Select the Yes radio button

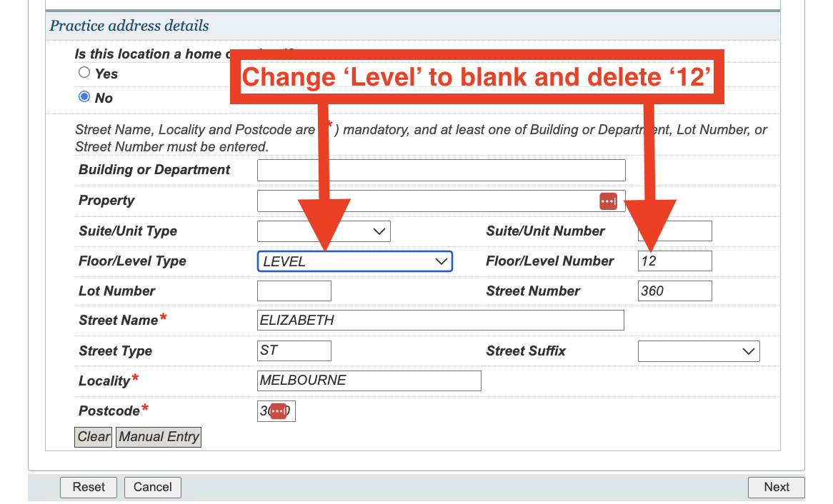coord(84,73)
